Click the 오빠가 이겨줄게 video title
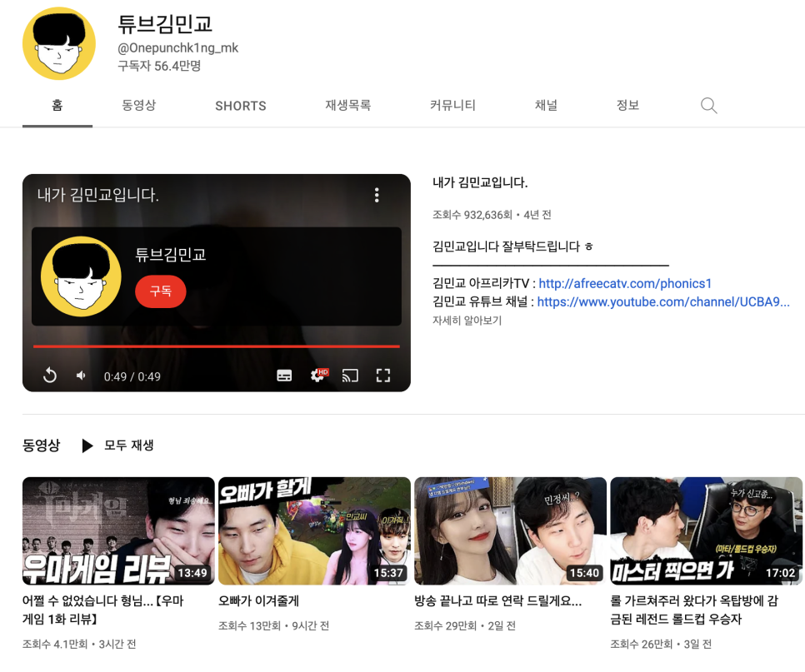The height and width of the screenshot is (672, 805). coord(258,600)
